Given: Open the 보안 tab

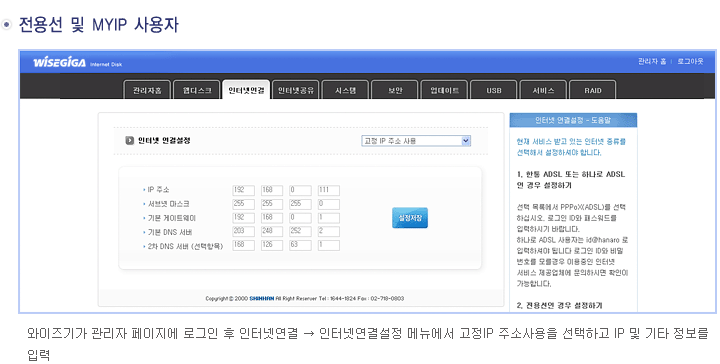Looking at the screenshot, I should [395, 90].
